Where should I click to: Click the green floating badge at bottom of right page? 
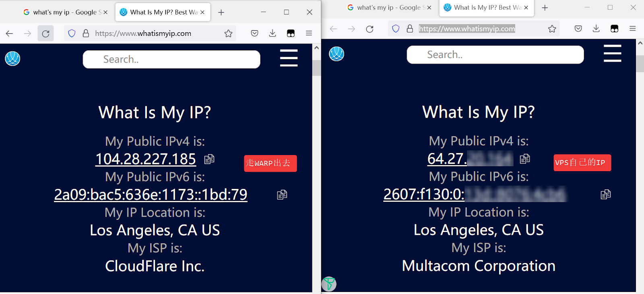[329, 284]
